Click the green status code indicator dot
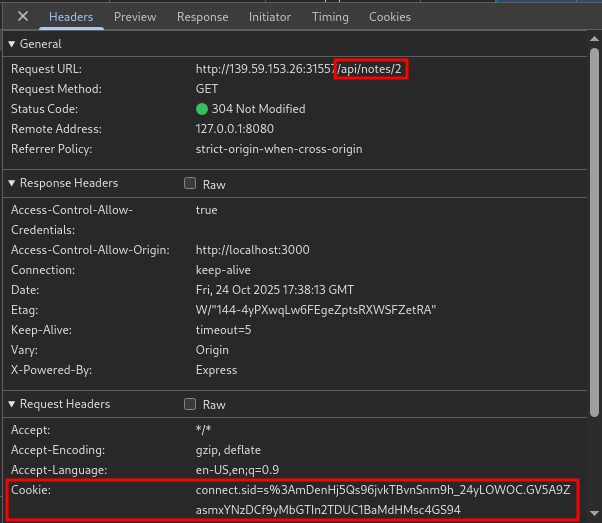The height and width of the screenshot is (523, 602). coord(202,109)
